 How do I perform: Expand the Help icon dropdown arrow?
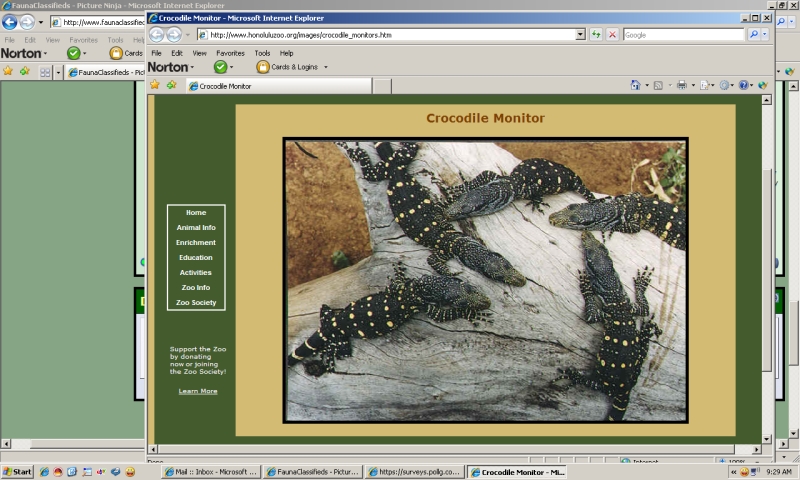point(752,85)
